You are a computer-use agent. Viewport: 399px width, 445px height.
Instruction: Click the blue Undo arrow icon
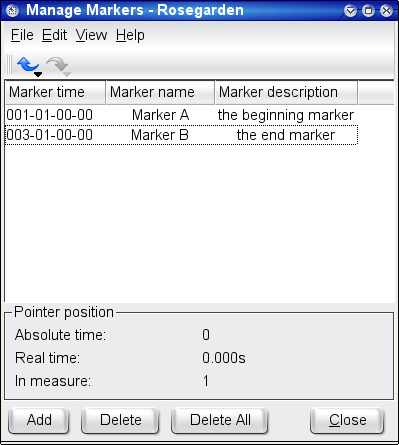tap(27, 64)
